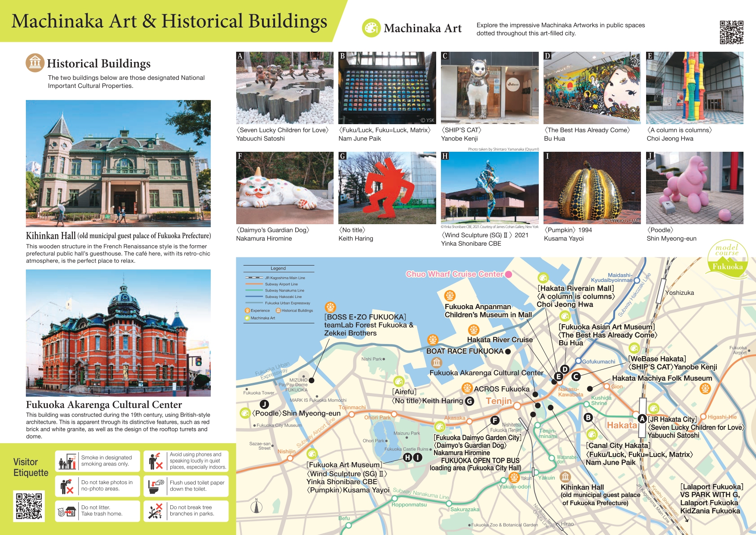756x535 pixels.
Task: Click the model course Fukuoka badge
Action: (x=728, y=258)
